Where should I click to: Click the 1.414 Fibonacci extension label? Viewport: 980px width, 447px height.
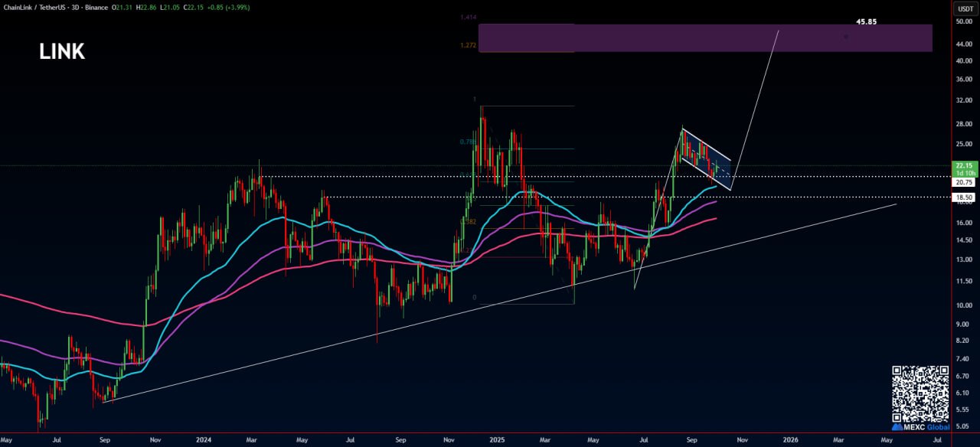click(x=469, y=16)
